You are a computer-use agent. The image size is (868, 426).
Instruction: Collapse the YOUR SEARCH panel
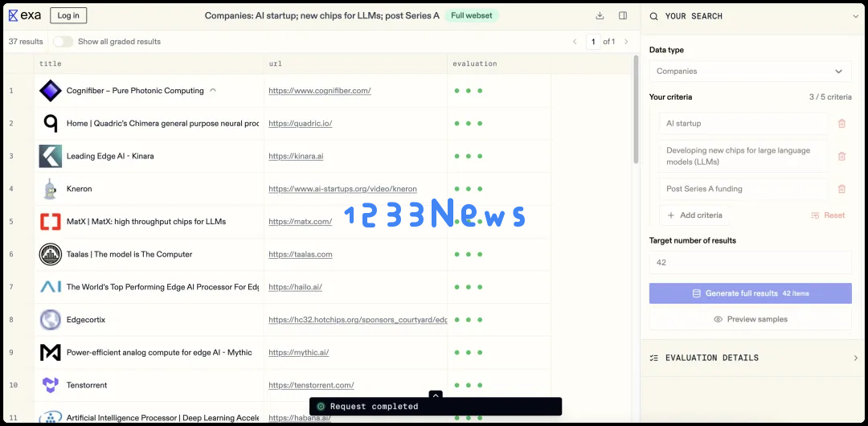856,17
